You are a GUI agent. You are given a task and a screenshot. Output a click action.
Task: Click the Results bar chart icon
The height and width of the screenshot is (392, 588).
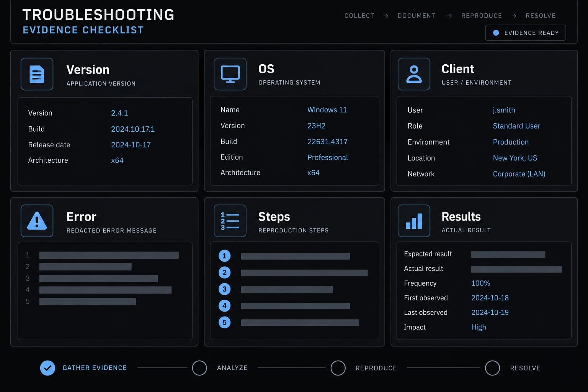[x=414, y=221]
